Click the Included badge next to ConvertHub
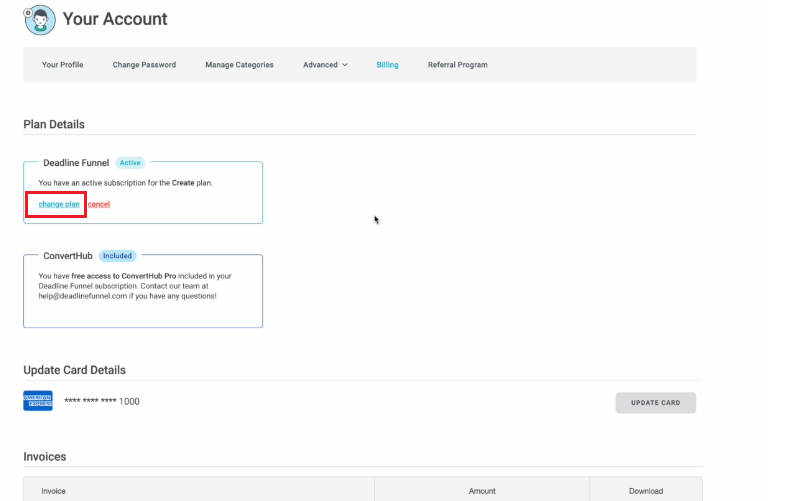Screen dimensions: 809x501 coord(117,255)
